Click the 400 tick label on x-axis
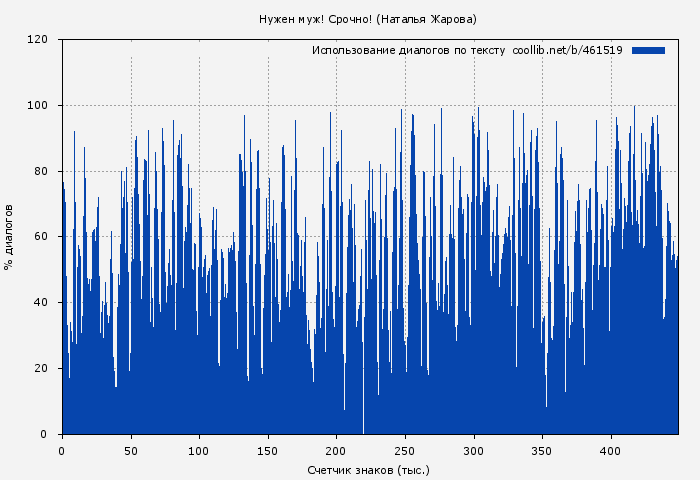Image resolution: width=700 pixels, height=480 pixels. coord(610,450)
